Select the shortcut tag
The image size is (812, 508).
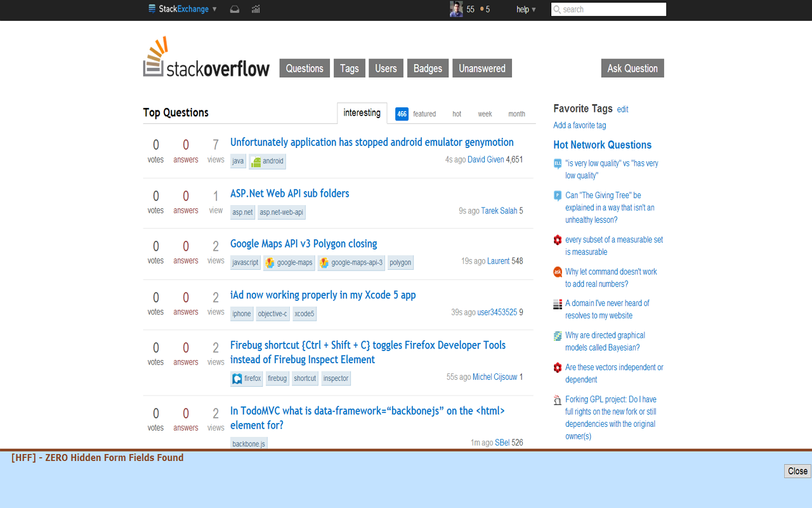tap(305, 378)
